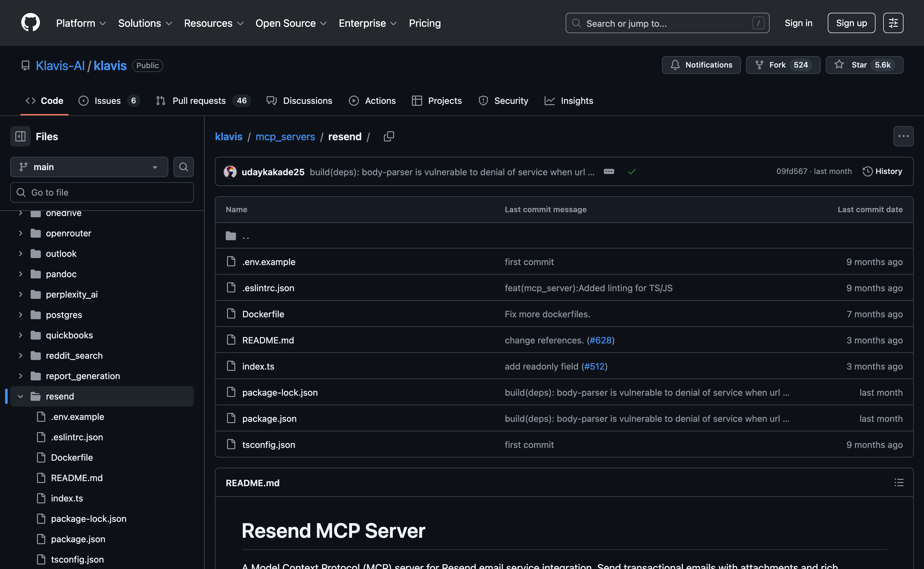Screen dimensions: 924x569
Task: Click the green commit status checkmark
Action: (x=631, y=172)
